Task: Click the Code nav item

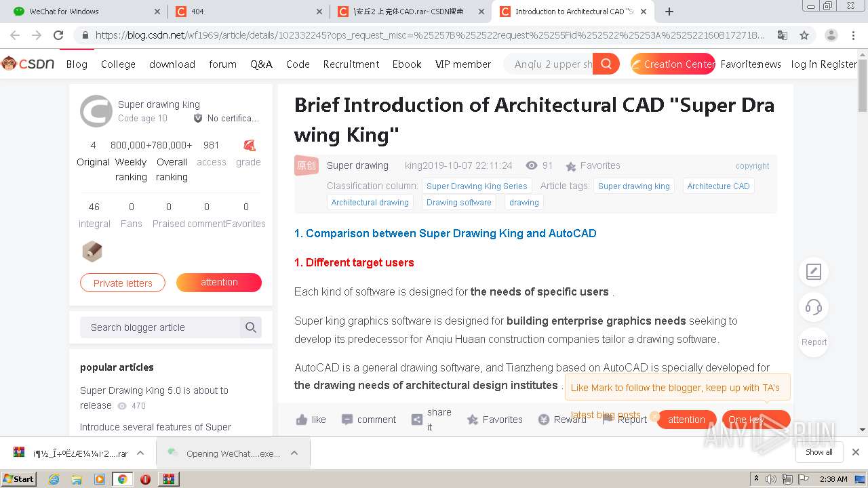Action: pyautogui.click(x=298, y=64)
